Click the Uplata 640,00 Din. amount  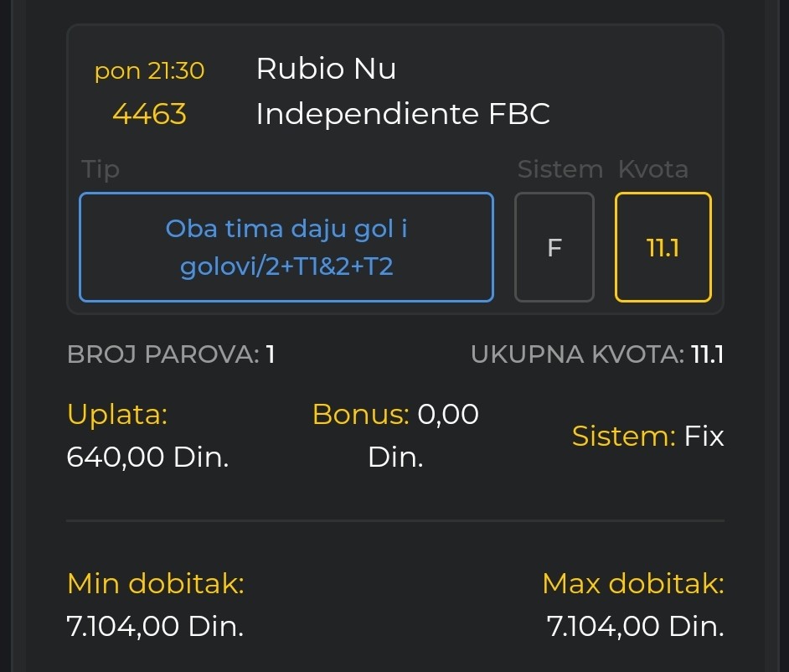tap(147, 457)
